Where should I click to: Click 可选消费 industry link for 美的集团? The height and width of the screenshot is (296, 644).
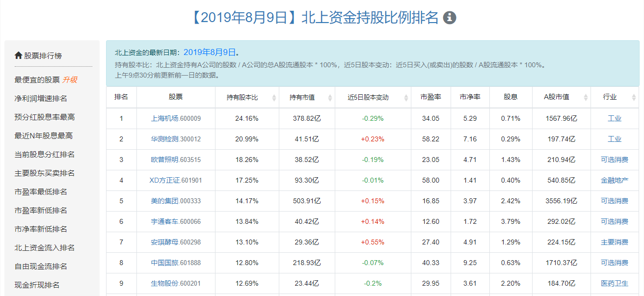click(615, 201)
